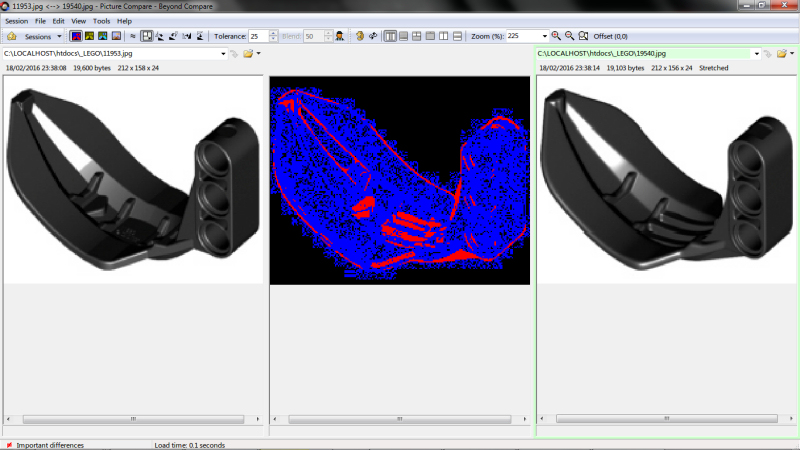Click the swap sides icon
The height and width of the screenshot is (450, 800).
coord(373,36)
